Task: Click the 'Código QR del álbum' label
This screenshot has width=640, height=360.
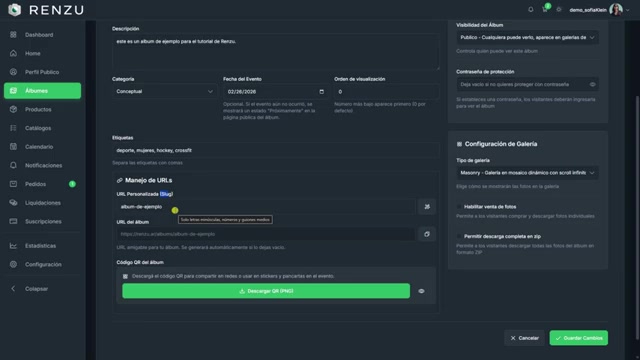Action: click(140, 262)
